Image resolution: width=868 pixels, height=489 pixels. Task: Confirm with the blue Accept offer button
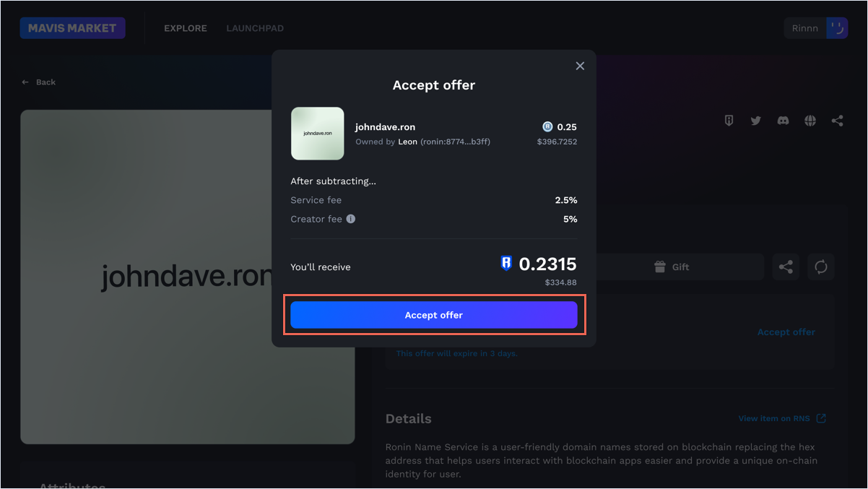433,315
